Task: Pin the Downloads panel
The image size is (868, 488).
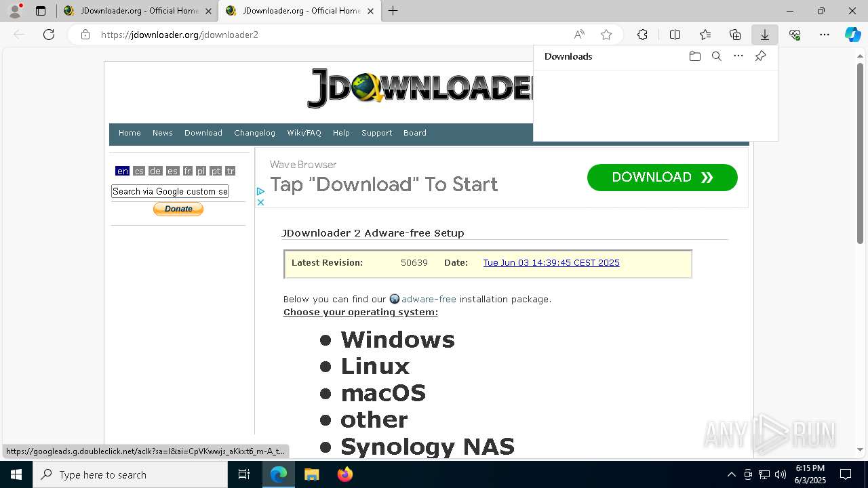Action: (x=760, y=56)
